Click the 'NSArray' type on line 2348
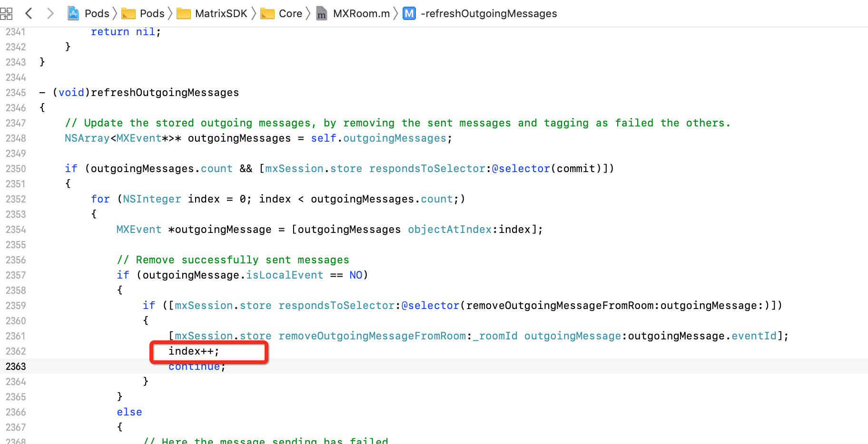The image size is (868, 444). pyautogui.click(x=87, y=138)
